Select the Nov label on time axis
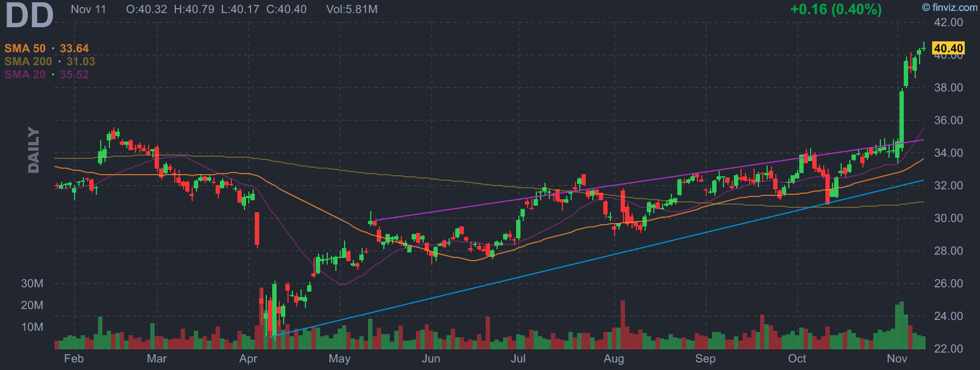Viewport: 980px width, 370px height. pyautogui.click(x=897, y=359)
